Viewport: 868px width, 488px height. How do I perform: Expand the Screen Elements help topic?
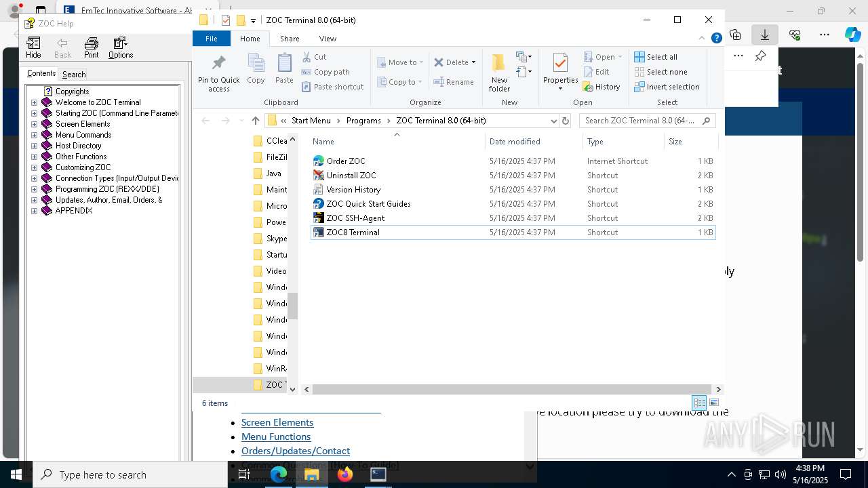(x=35, y=124)
